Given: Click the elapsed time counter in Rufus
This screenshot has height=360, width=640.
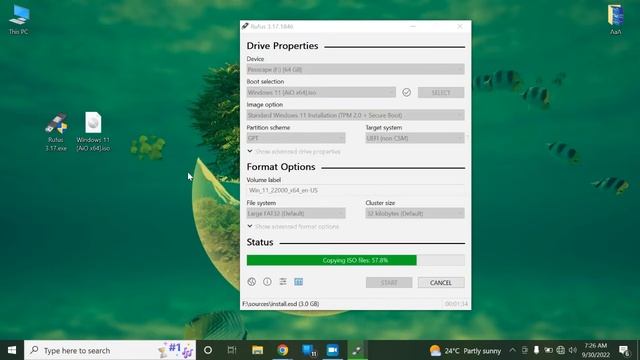Looking at the screenshot, I should point(456,304).
